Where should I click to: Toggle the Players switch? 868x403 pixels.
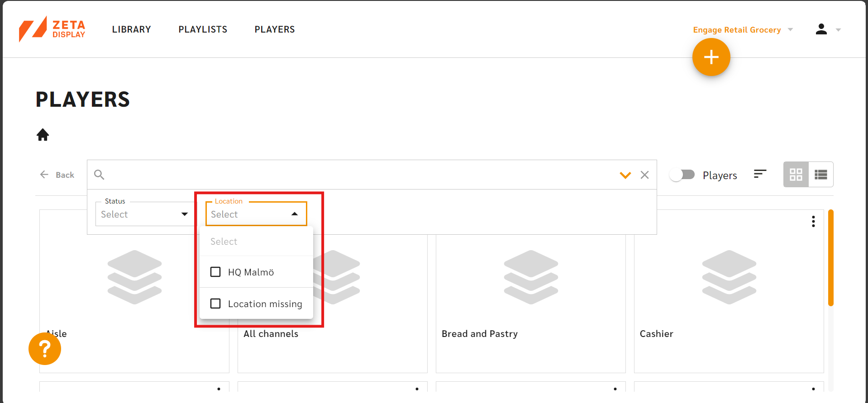pos(682,175)
